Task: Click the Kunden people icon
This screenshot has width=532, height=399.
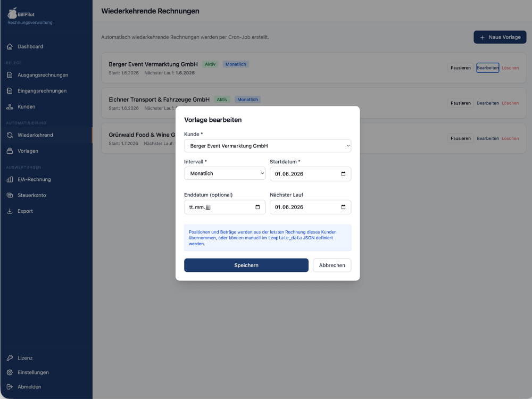Action: [x=10, y=106]
